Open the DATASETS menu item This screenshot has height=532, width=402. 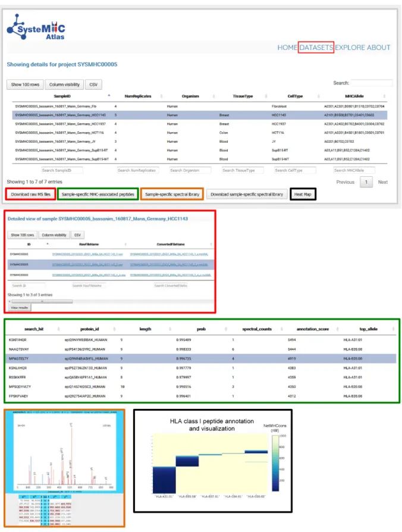[316, 48]
